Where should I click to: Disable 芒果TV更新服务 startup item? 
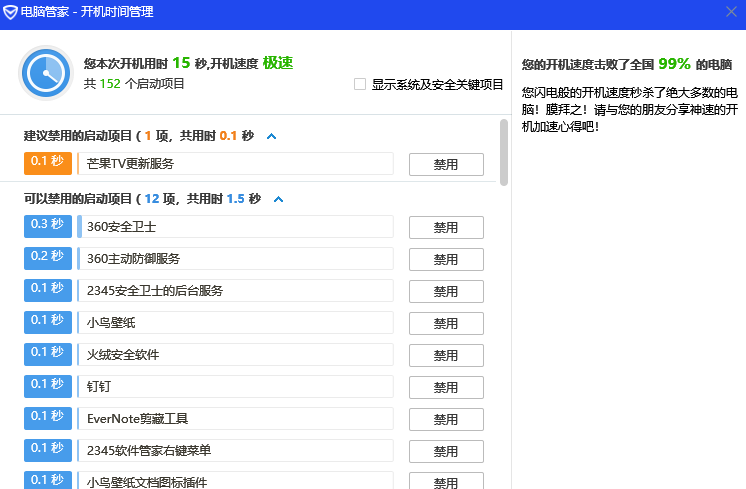445,164
